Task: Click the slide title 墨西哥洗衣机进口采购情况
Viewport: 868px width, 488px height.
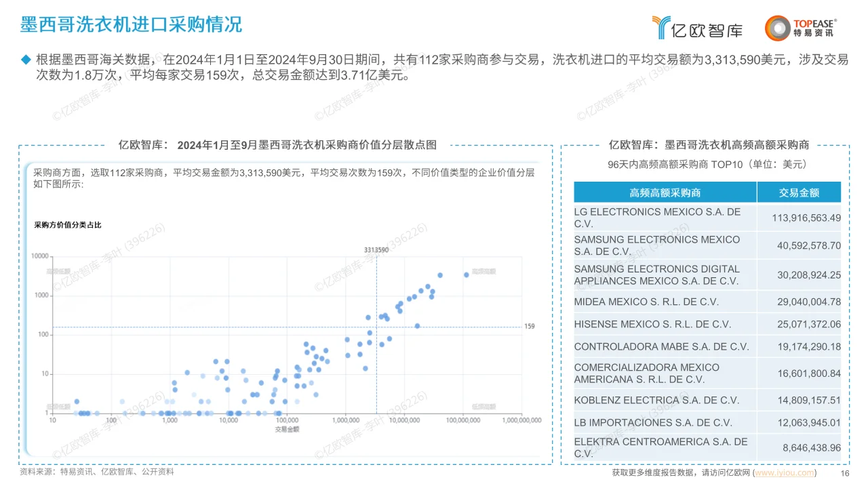Action: [132, 24]
